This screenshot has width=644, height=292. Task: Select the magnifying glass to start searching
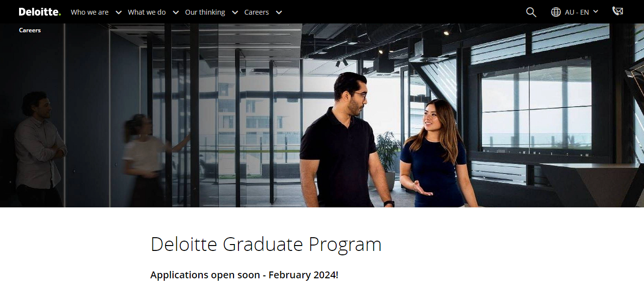pos(531,12)
